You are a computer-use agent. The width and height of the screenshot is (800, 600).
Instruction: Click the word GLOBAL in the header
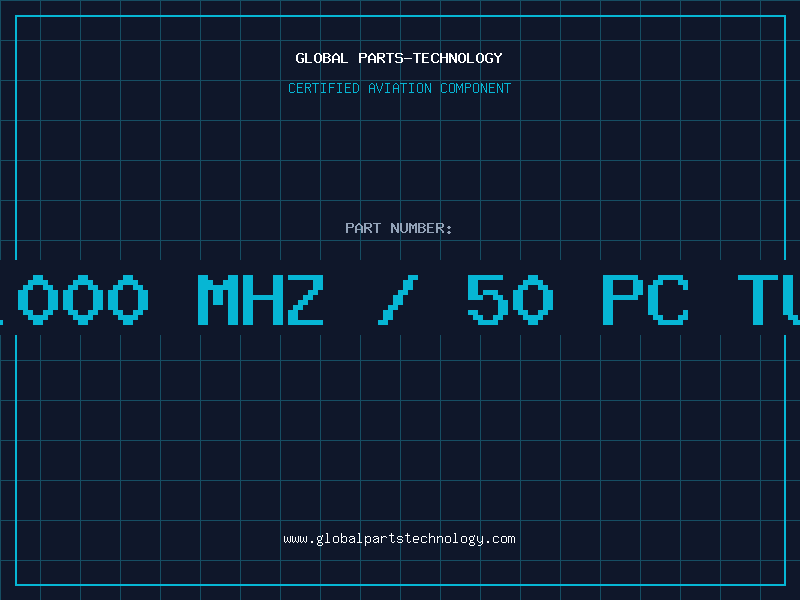[x=321, y=58]
